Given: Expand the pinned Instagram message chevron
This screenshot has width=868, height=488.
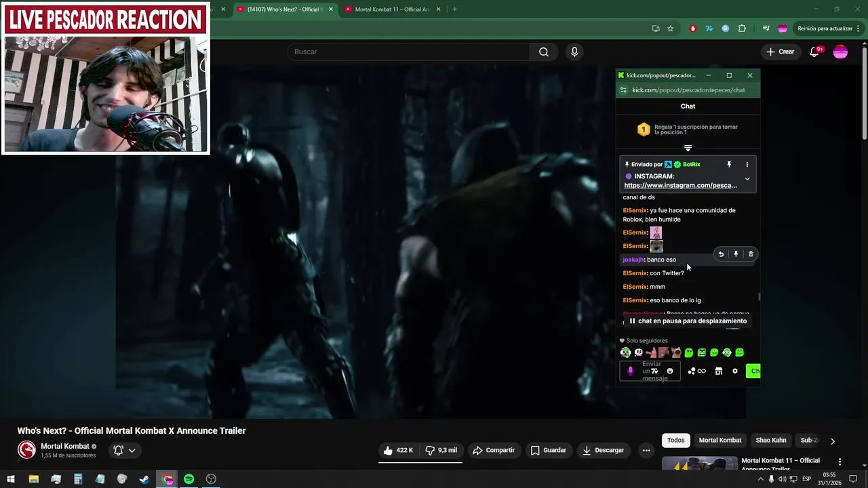Looking at the screenshot, I should (747, 179).
